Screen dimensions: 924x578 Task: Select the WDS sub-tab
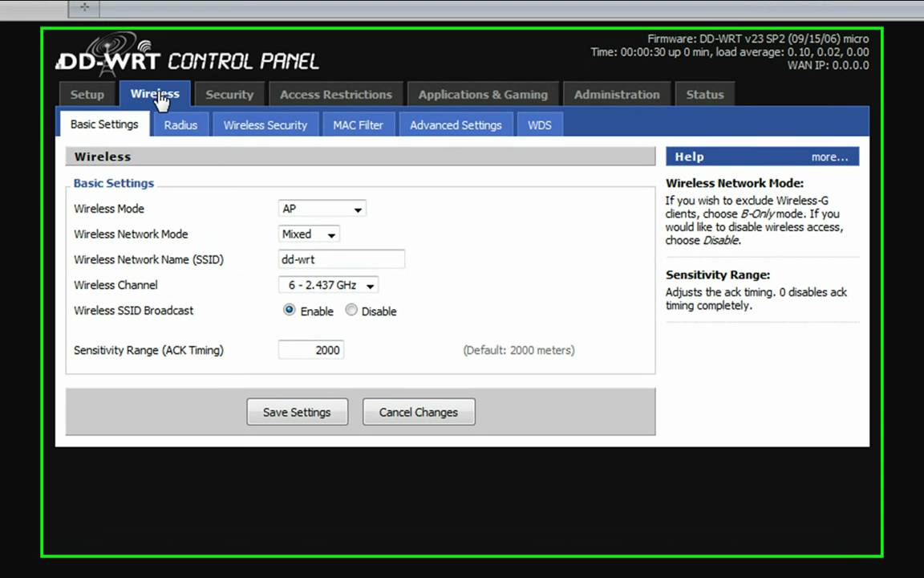[540, 125]
